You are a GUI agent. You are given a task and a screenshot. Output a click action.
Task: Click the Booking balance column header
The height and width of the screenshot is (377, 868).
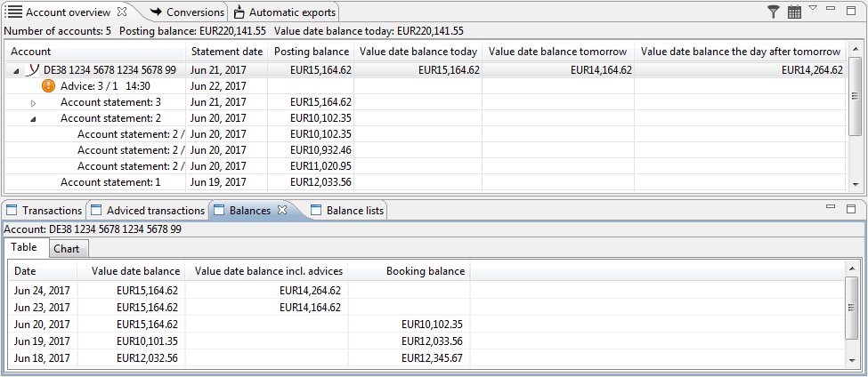410,271
